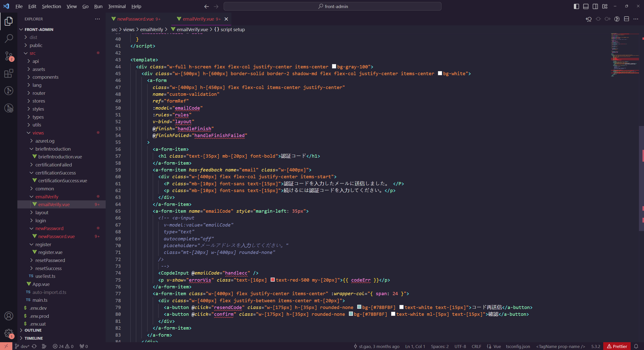
Task: Click the tsconfig.json status item
Action: (x=518, y=346)
